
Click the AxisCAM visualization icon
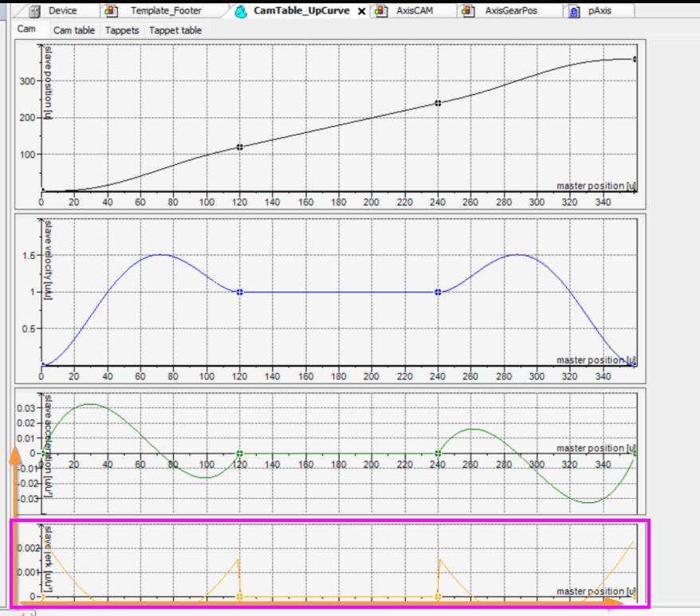[x=381, y=11]
